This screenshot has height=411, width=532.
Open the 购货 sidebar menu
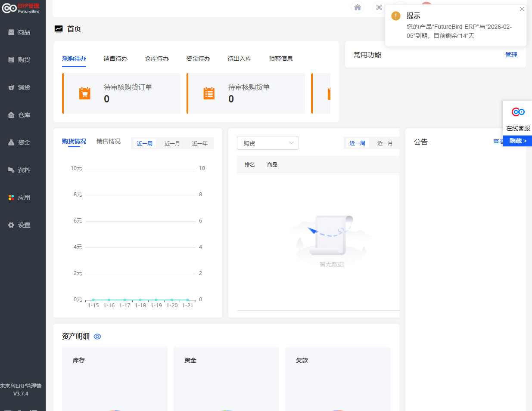click(19, 60)
